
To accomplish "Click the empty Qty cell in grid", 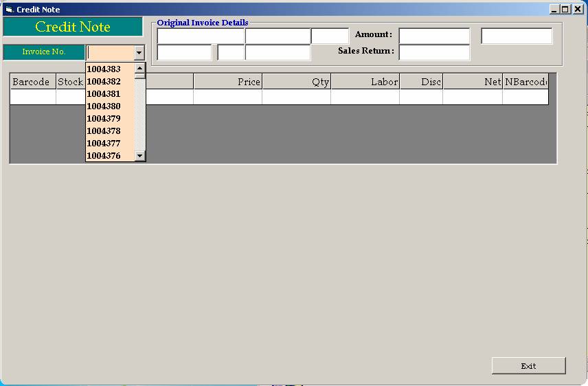I will coord(296,98).
